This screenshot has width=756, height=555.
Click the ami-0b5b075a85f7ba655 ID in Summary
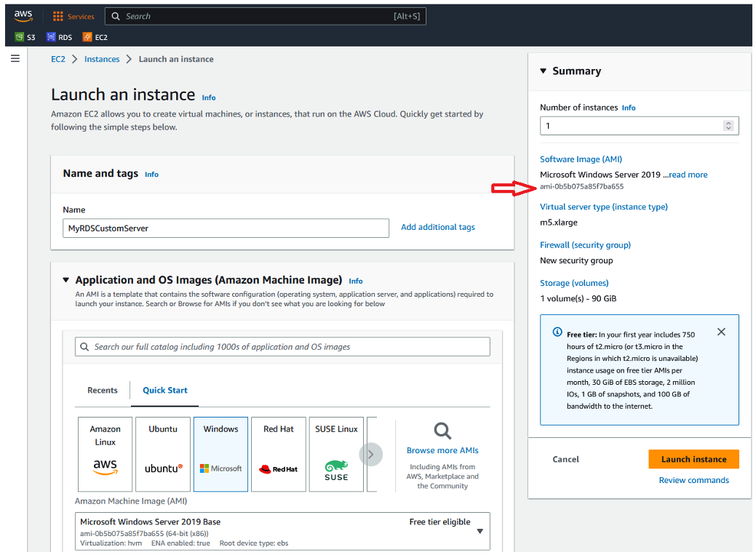581,187
